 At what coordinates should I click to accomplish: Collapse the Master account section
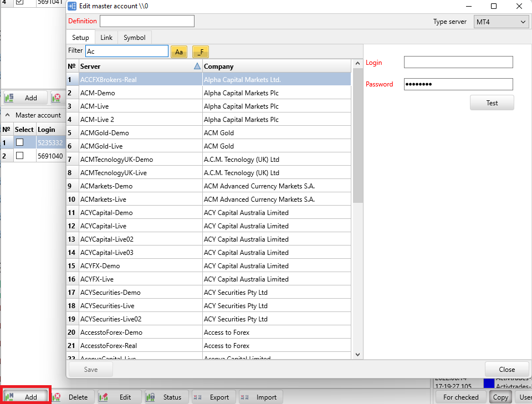point(7,115)
